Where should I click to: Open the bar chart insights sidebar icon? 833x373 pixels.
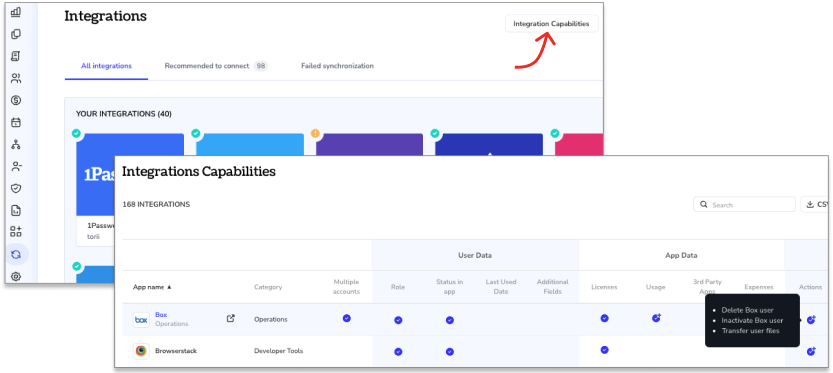click(16, 12)
